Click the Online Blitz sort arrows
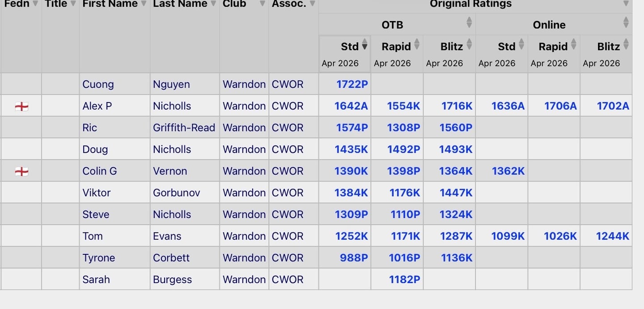 [x=626, y=44]
